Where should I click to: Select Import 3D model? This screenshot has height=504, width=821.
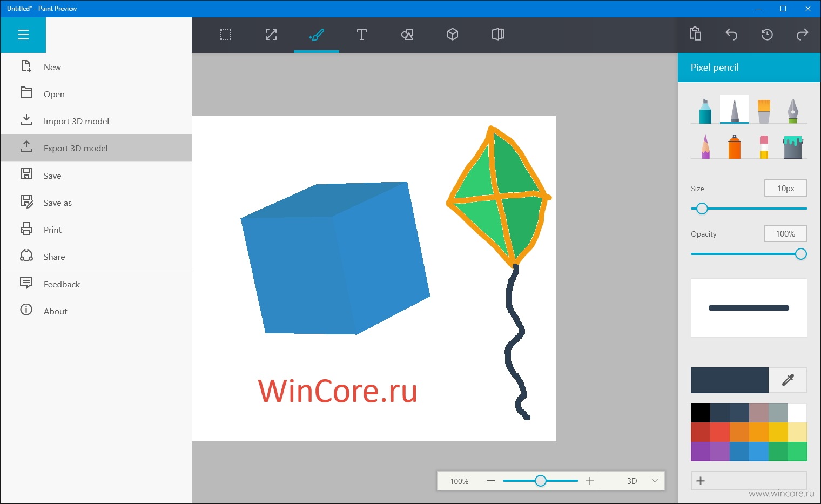[x=96, y=121]
